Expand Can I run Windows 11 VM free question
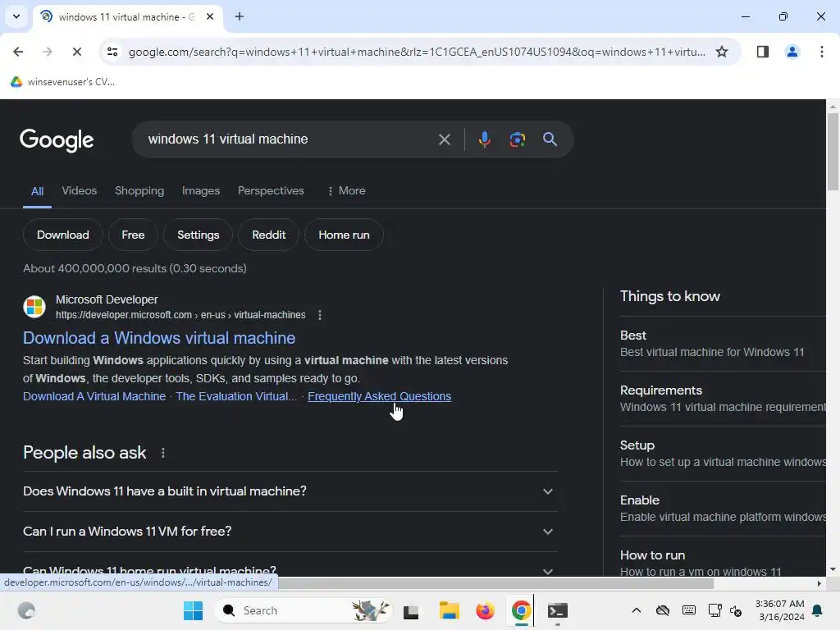Viewport: 840px width, 630px height. click(290, 532)
